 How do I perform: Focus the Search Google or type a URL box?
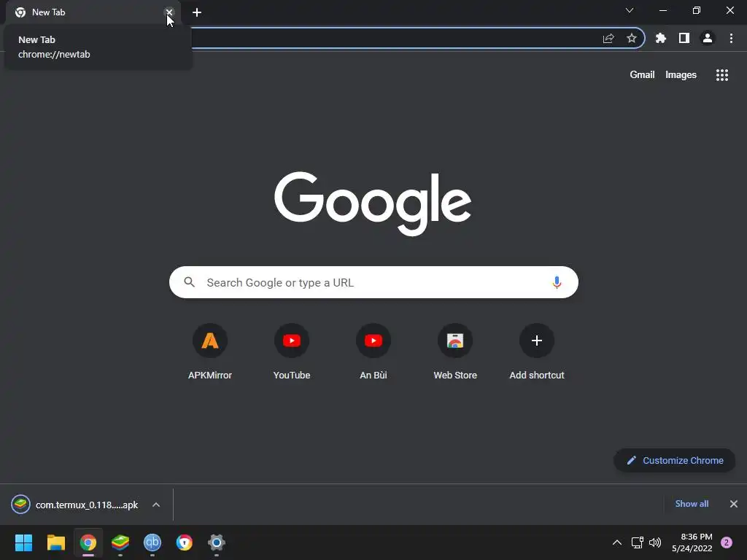click(373, 282)
